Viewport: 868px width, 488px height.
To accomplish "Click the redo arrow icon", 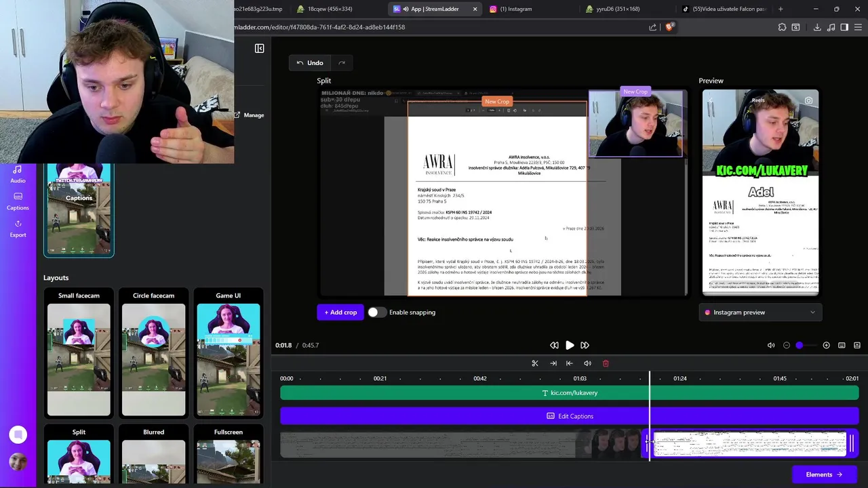I will tap(342, 63).
